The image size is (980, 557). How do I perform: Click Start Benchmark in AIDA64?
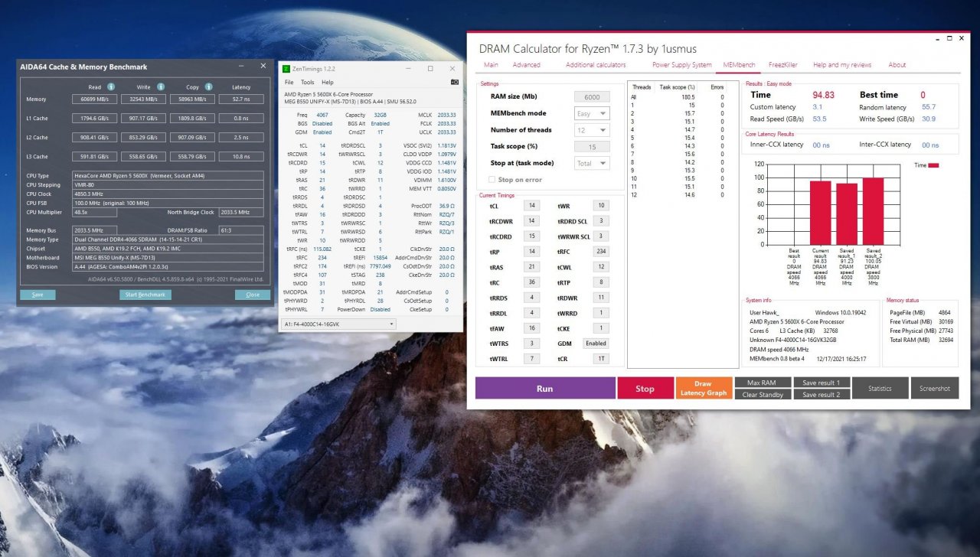145,295
